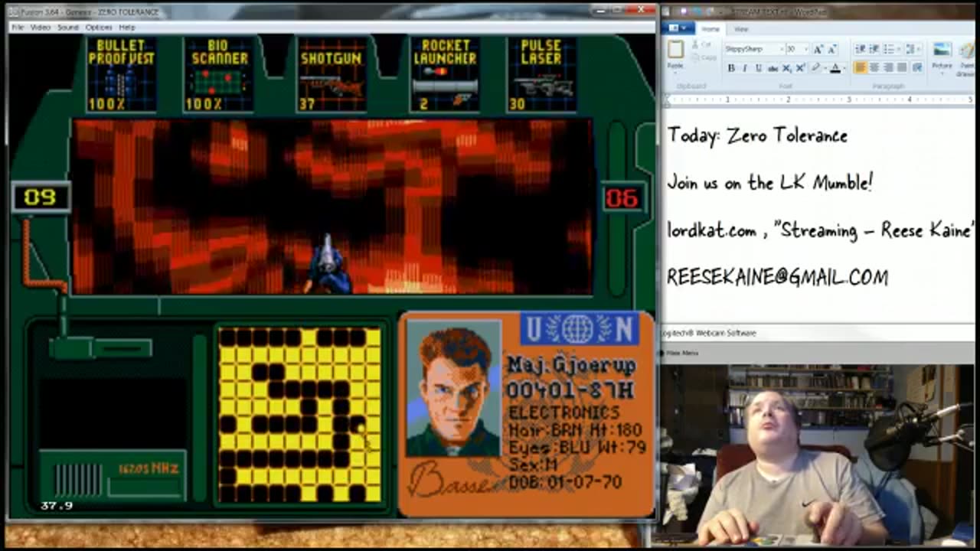Click the Shotgun weapon icon
The height and width of the screenshot is (551, 980).
coord(331,74)
